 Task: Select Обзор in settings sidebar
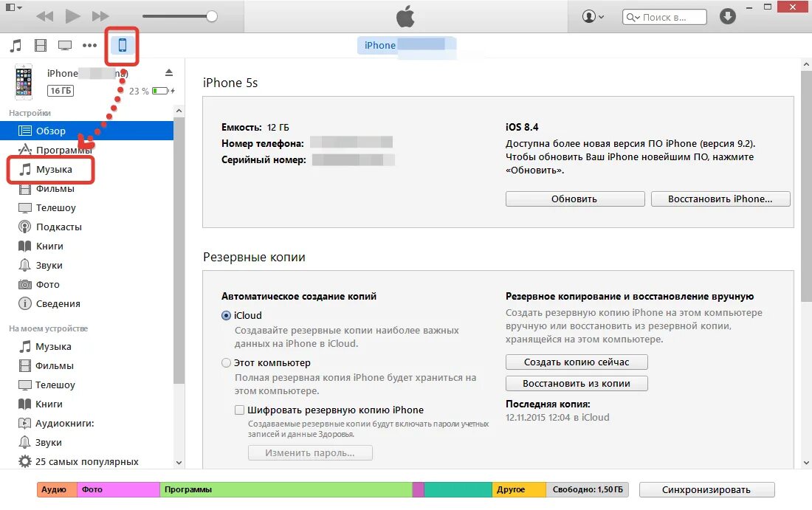[86, 131]
